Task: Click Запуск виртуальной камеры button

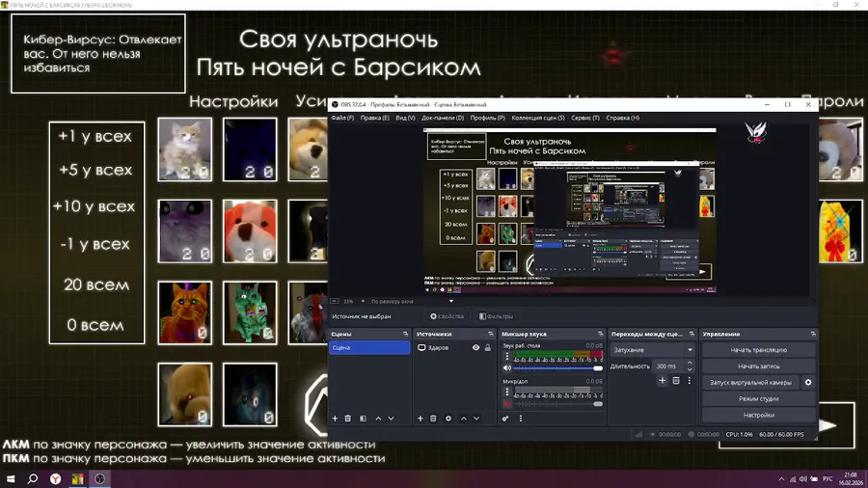Action: pos(750,382)
